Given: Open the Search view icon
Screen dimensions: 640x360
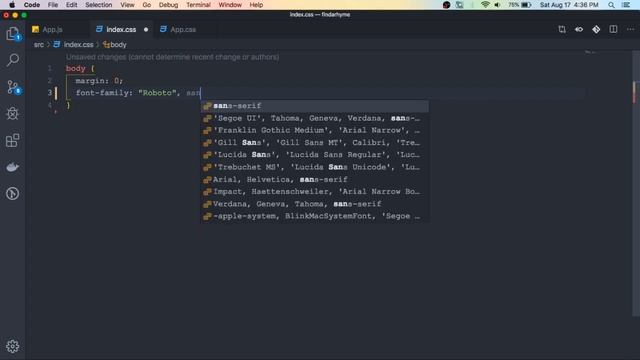Looking at the screenshot, I should 13,60.
